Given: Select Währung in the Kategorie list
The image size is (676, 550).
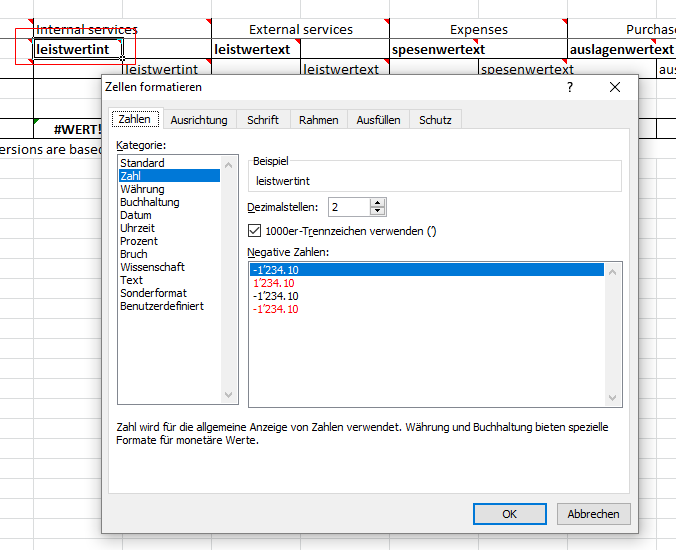Looking at the screenshot, I should (x=142, y=189).
